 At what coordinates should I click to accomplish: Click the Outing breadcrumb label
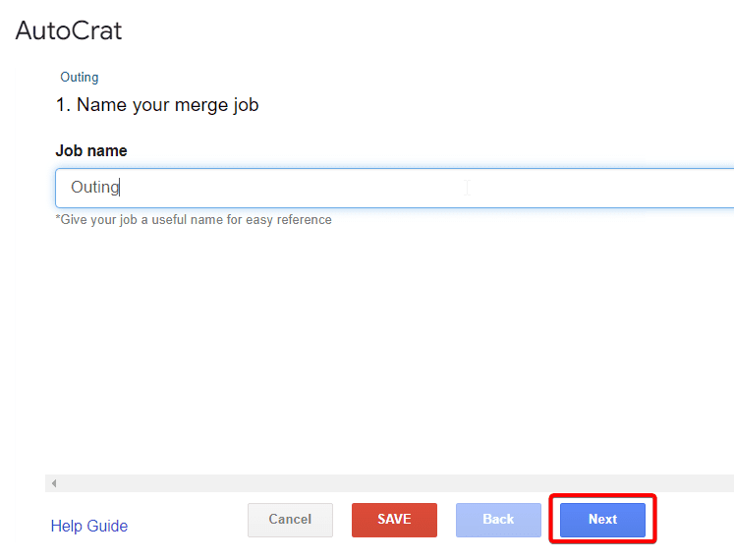click(80, 78)
